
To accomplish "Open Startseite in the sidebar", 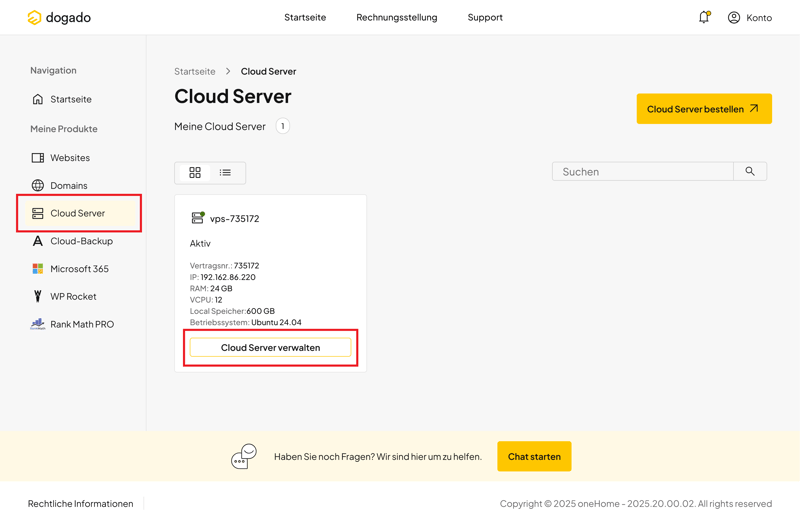I will pos(70,99).
